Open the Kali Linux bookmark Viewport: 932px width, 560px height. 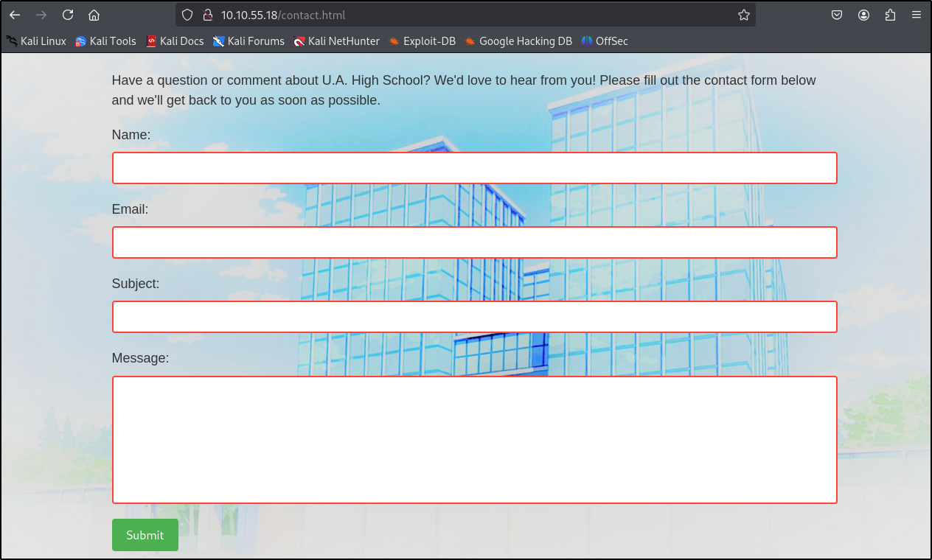[x=36, y=41]
